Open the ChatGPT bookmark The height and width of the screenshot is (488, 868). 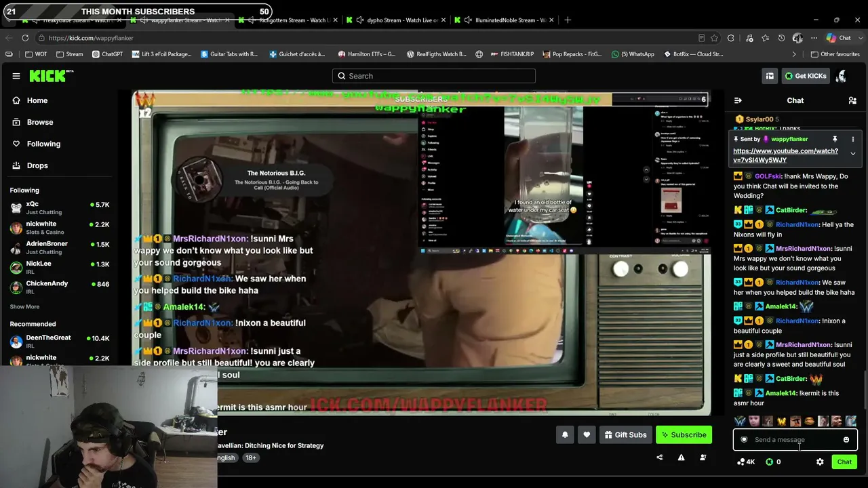coord(107,54)
